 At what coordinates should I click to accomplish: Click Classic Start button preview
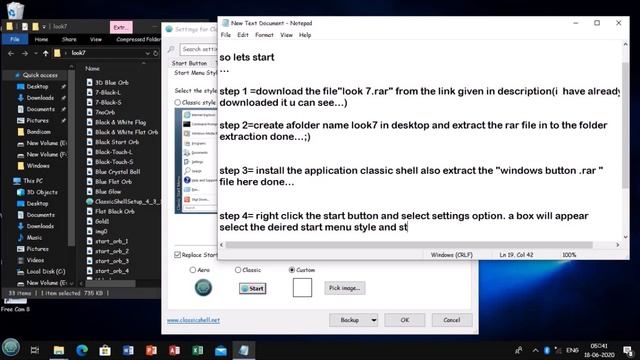tap(253, 289)
